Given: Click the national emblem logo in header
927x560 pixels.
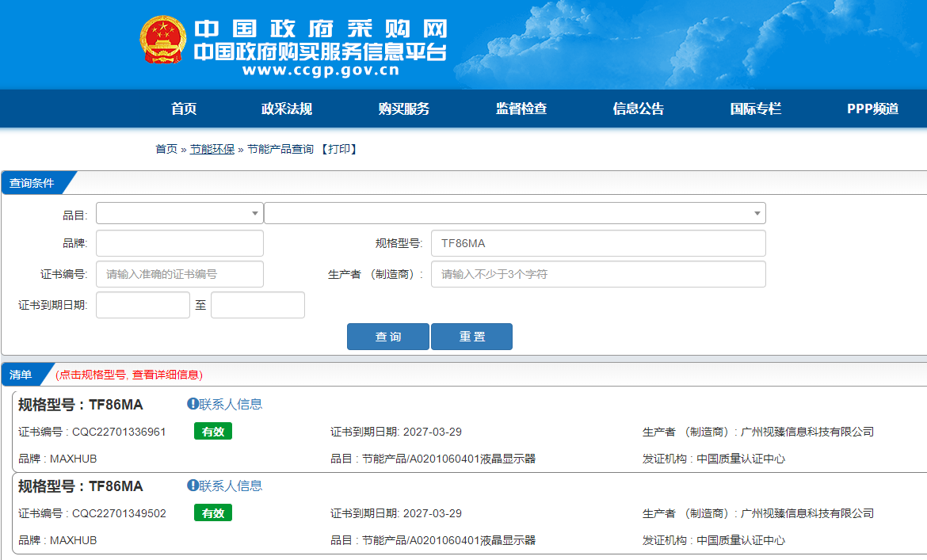Looking at the screenshot, I should tap(163, 40).
